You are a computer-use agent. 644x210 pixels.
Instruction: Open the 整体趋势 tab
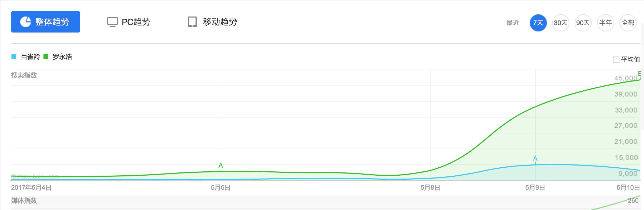[x=46, y=22]
